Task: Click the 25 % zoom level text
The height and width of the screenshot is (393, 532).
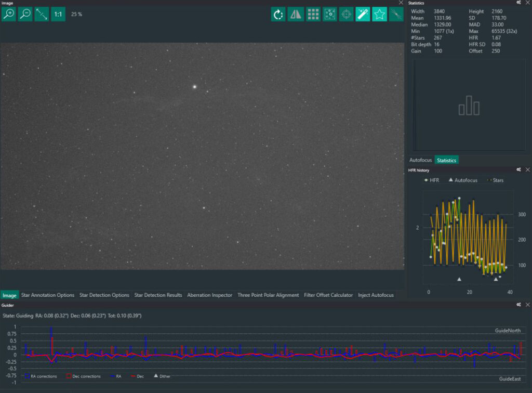Action: point(76,14)
